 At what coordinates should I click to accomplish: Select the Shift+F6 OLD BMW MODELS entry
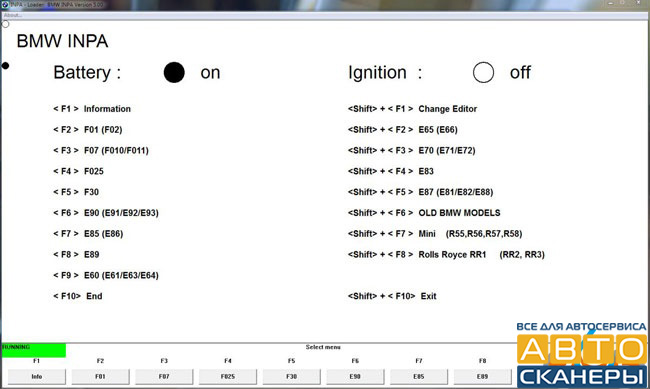tap(424, 213)
